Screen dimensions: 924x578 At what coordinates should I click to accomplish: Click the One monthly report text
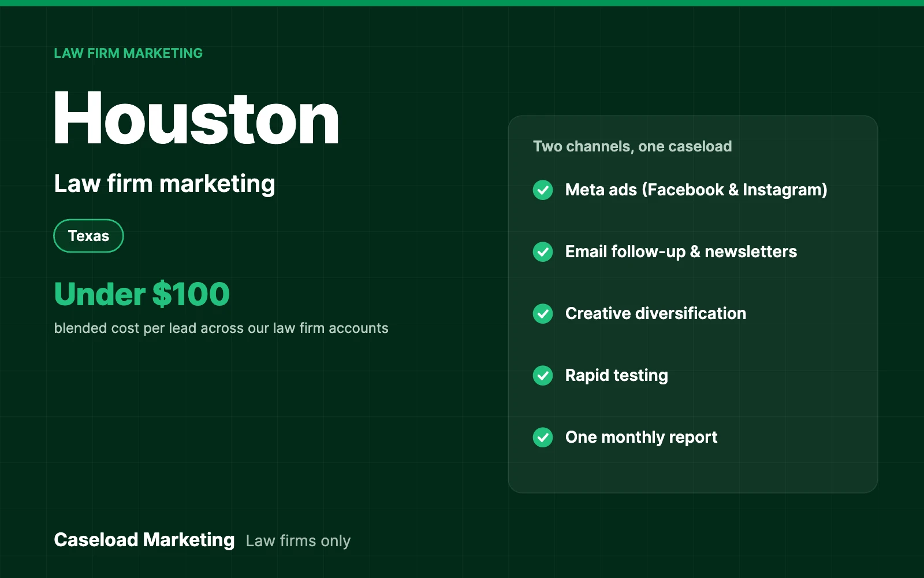(641, 437)
